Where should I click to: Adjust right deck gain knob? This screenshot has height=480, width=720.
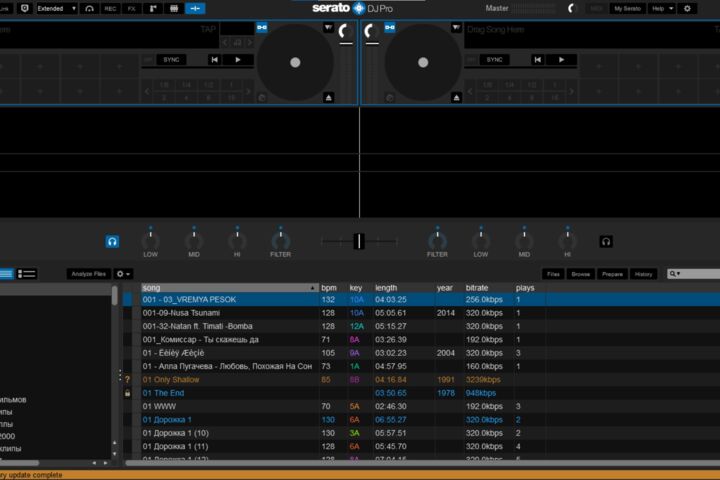click(371, 31)
